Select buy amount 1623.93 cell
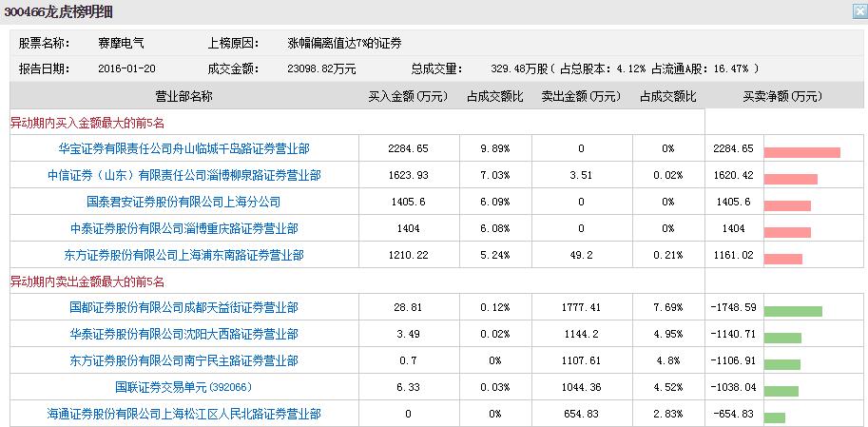 click(408, 175)
